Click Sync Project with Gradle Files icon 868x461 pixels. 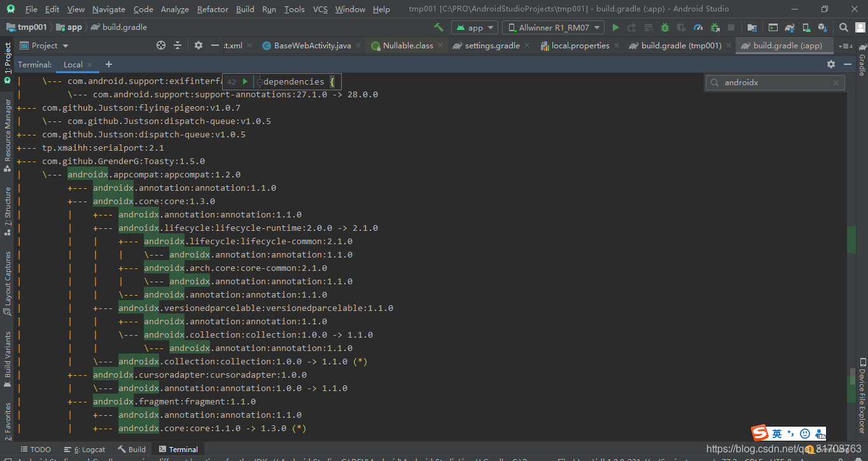click(x=790, y=27)
